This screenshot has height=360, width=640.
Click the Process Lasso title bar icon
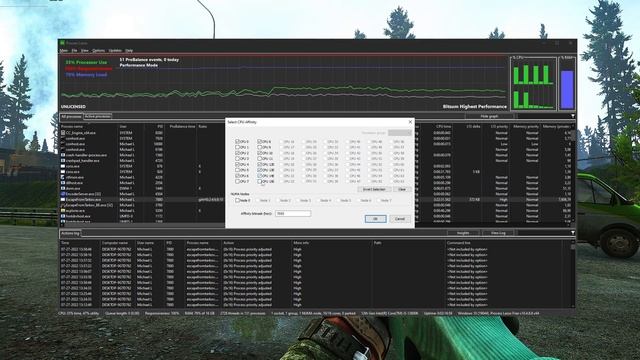[62, 43]
